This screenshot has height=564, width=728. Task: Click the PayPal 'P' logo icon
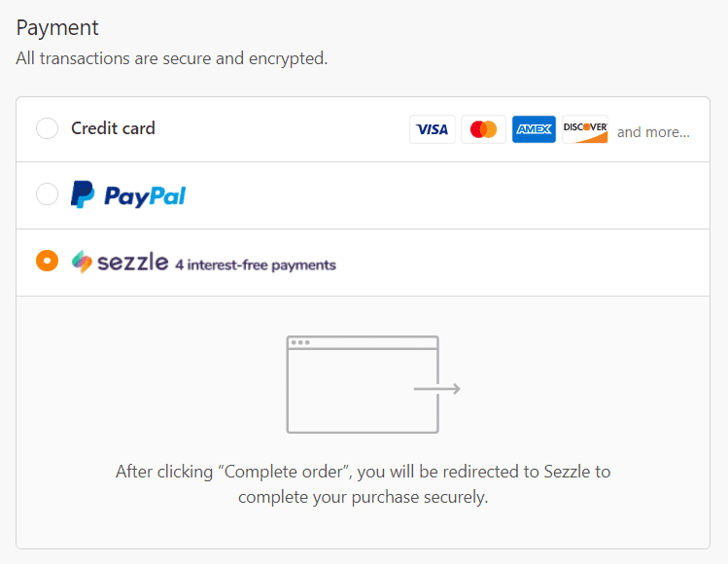point(83,194)
